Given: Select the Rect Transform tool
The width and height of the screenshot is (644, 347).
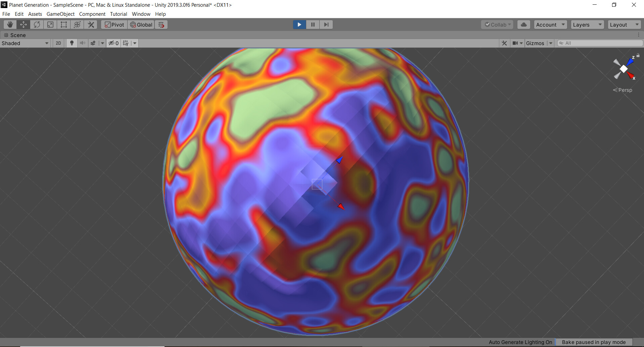Looking at the screenshot, I should [x=63, y=24].
